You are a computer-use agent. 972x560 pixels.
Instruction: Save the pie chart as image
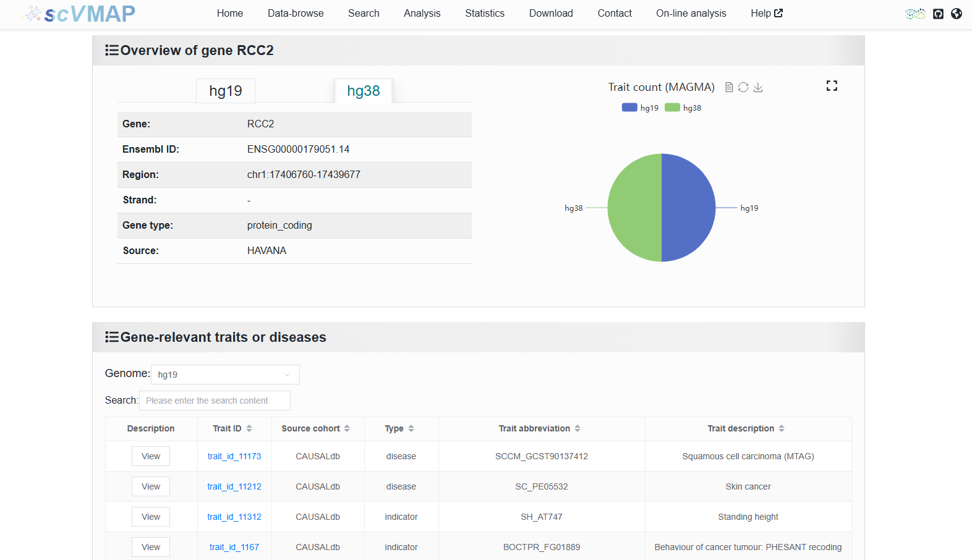(758, 87)
